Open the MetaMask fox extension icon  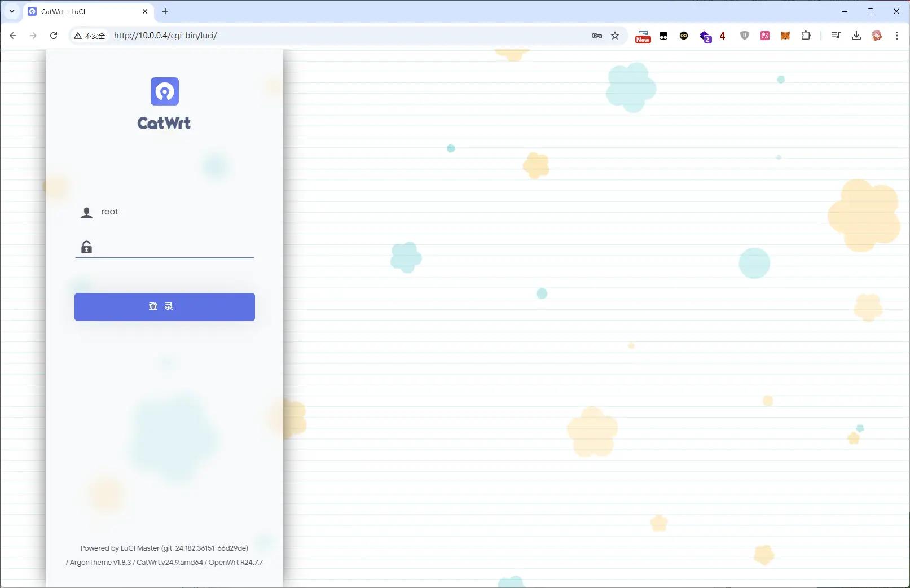[785, 36]
